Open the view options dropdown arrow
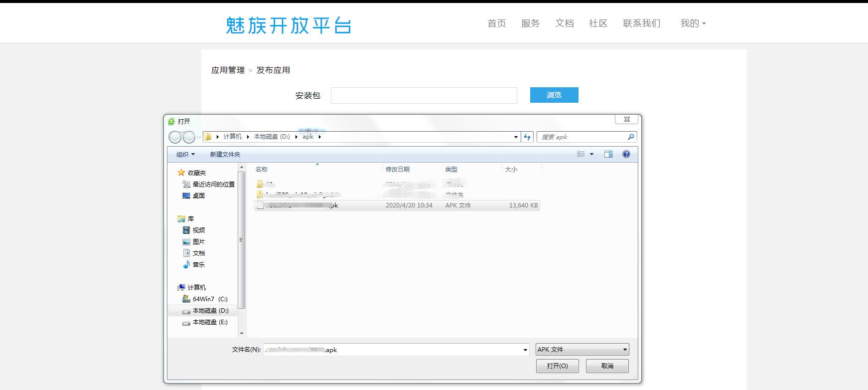The width and height of the screenshot is (868, 390). [x=592, y=154]
